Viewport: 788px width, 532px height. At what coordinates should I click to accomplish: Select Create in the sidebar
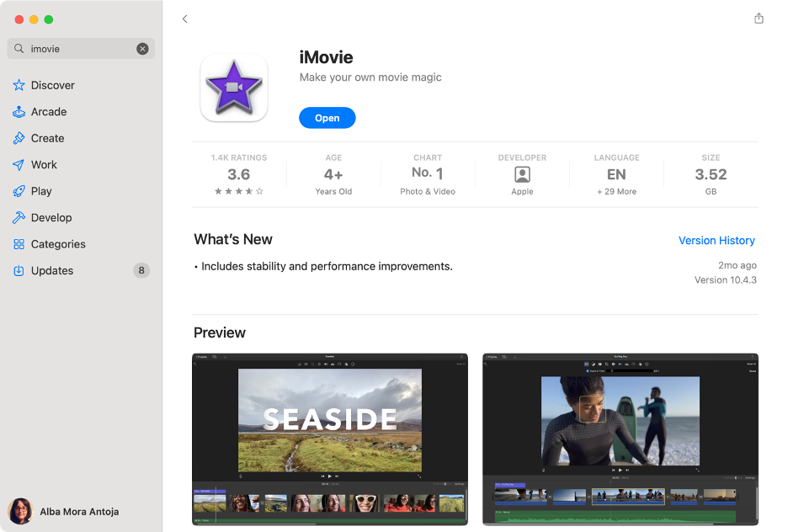[47, 138]
